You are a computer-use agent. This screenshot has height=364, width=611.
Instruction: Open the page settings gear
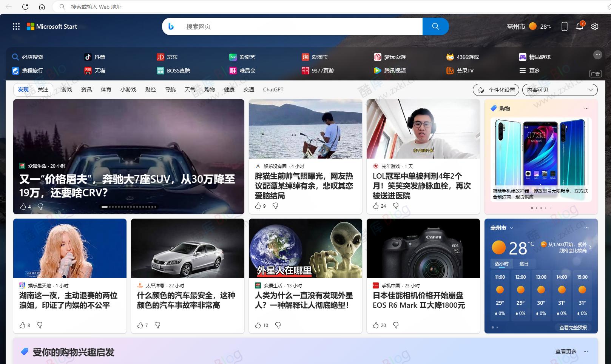tap(595, 26)
